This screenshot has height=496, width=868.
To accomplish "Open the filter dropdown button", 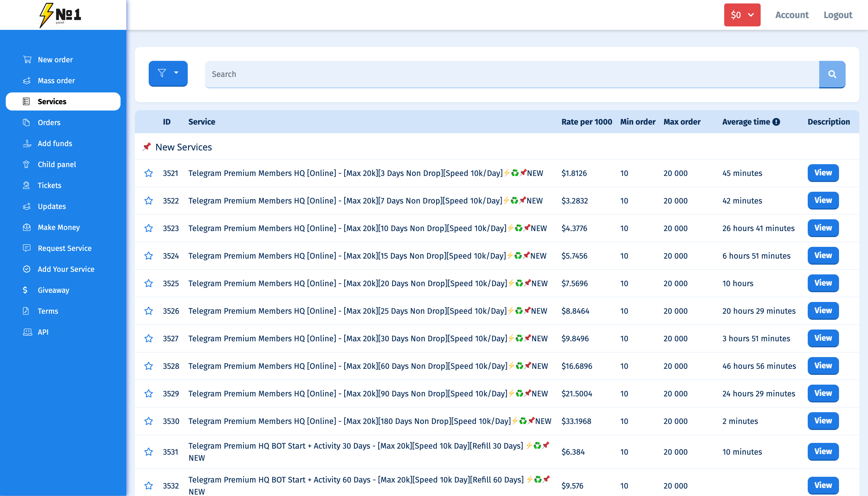I will tap(168, 73).
